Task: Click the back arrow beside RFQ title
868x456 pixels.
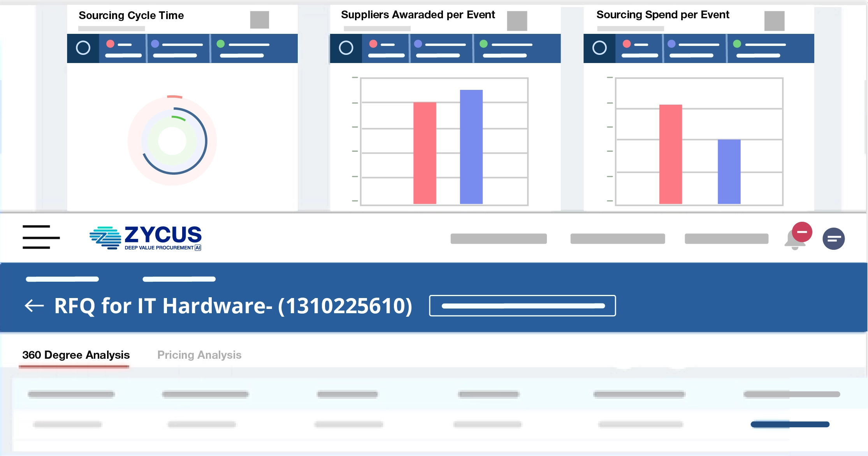Action: [x=34, y=306]
